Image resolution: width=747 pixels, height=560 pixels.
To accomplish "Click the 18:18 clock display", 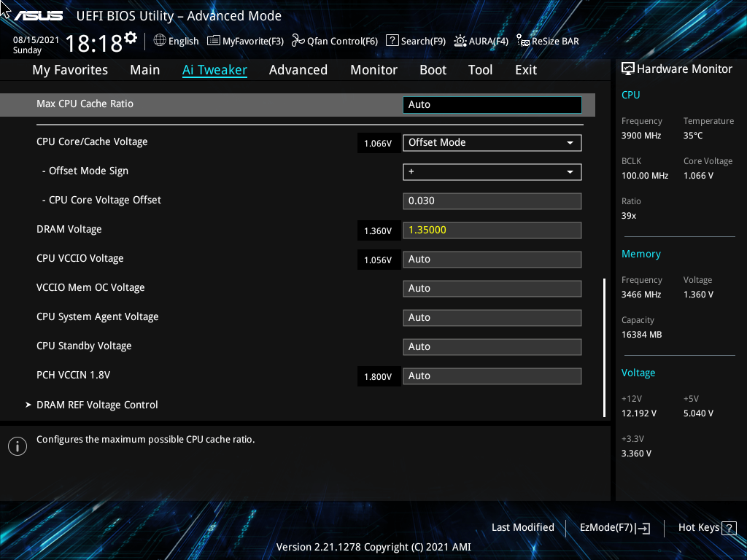I will tap(94, 43).
